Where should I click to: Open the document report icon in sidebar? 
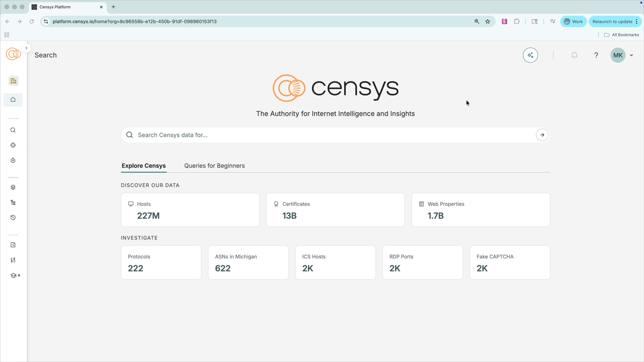[13, 245]
